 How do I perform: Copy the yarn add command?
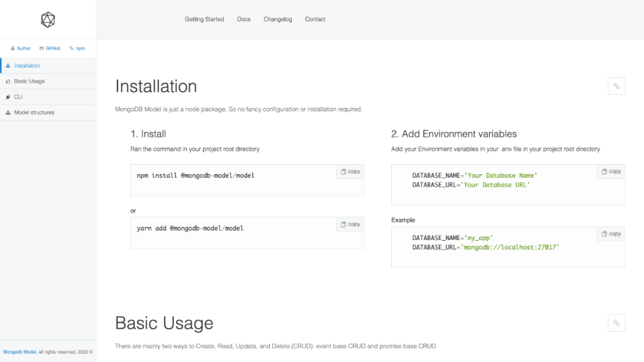point(350,224)
